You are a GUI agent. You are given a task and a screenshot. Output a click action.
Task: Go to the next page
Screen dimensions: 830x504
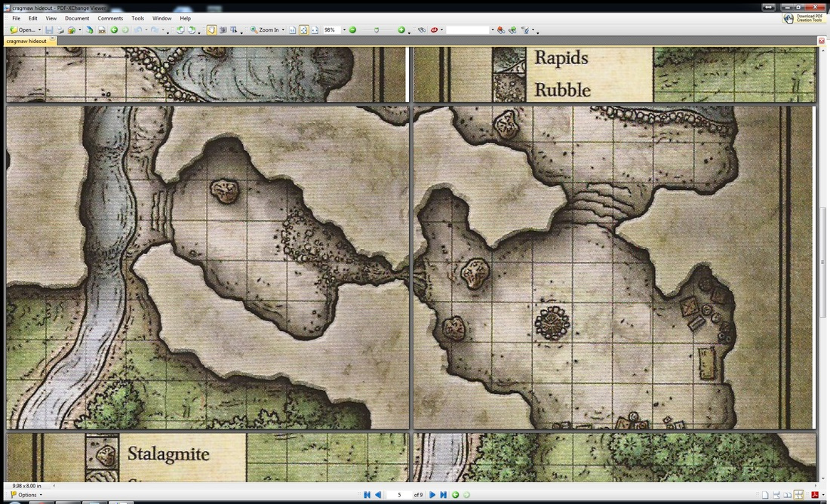click(432, 495)
